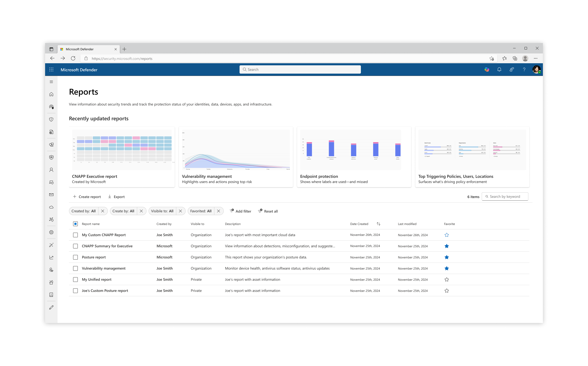Toggle the select-all header checkbox
This screenshot has height=366, width=588.
click(75, 224)
